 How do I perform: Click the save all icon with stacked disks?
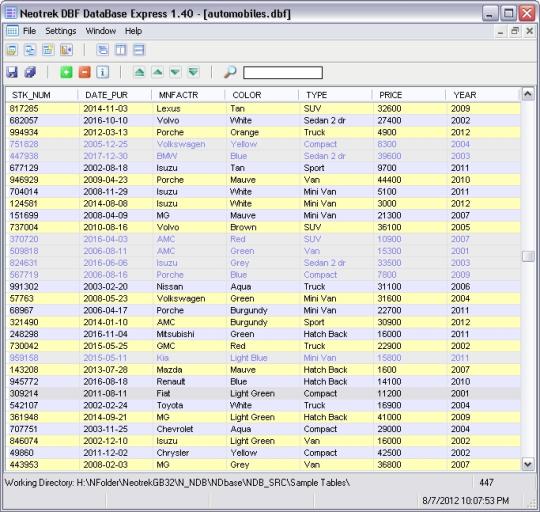point(30,72)
